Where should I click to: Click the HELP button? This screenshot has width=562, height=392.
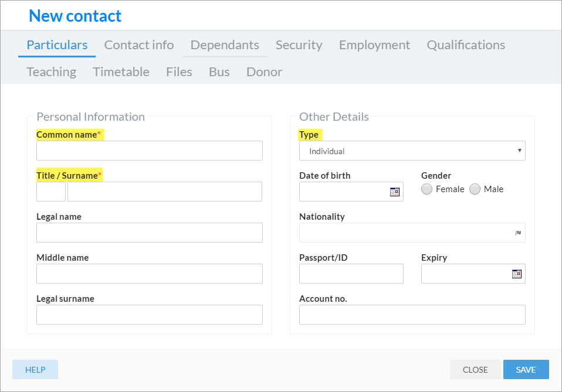[35, 370]
